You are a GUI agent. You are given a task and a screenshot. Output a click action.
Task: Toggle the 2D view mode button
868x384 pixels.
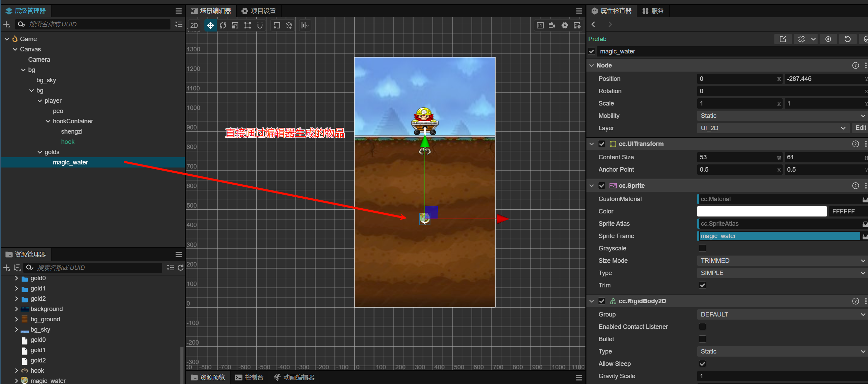[194, 25]
